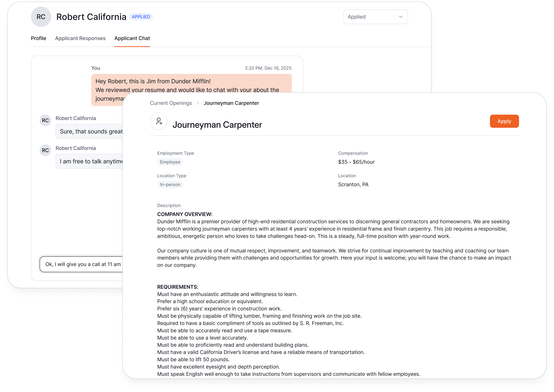Screen dimensions: 554x392
Task: Click the In-person location type tag
Action: [170, 184]
